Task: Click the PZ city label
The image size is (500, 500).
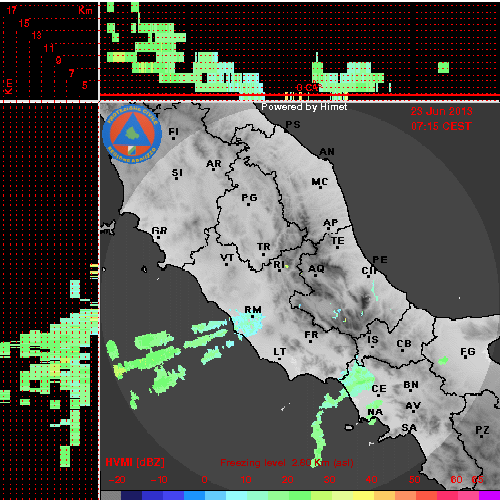Action: click(x=482, y=430)
